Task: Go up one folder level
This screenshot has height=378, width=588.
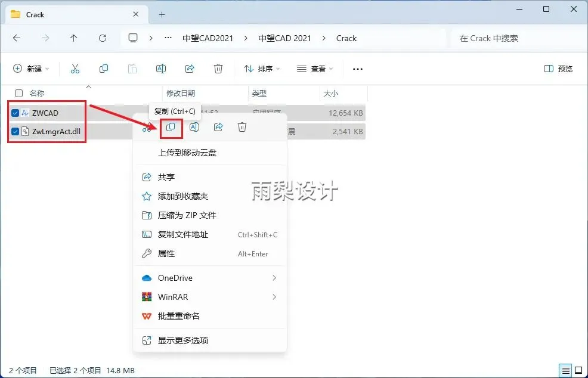Action: pyautogui.click(x=74, y=38)
